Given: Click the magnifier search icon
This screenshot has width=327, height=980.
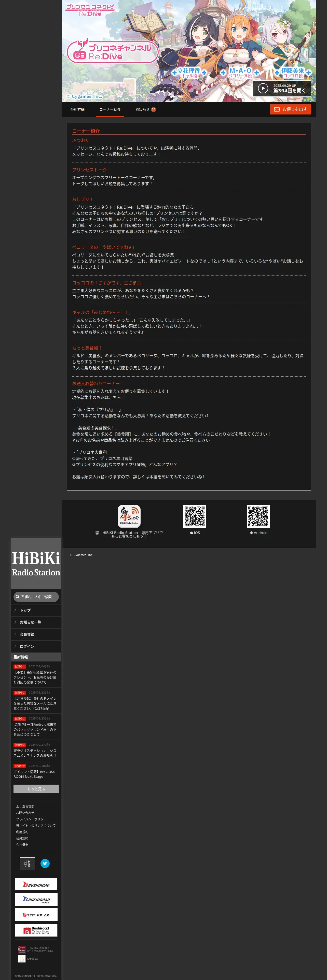Looking at the screenshot, I should [x=18, y=597].
